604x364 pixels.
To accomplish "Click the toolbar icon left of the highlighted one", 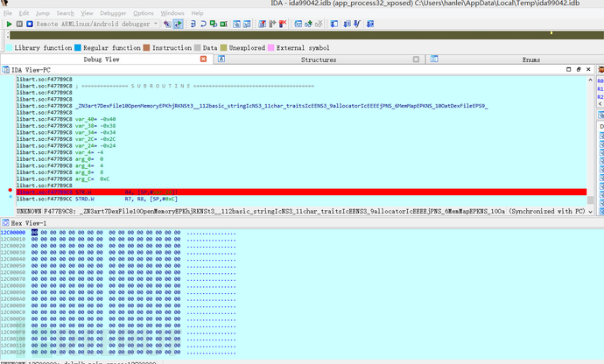I will pos(167,24).
